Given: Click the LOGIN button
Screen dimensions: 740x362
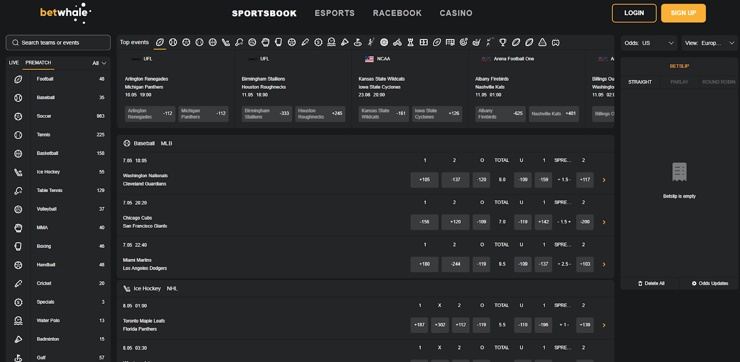Looking at the screenshot, I should coord(634,13).
